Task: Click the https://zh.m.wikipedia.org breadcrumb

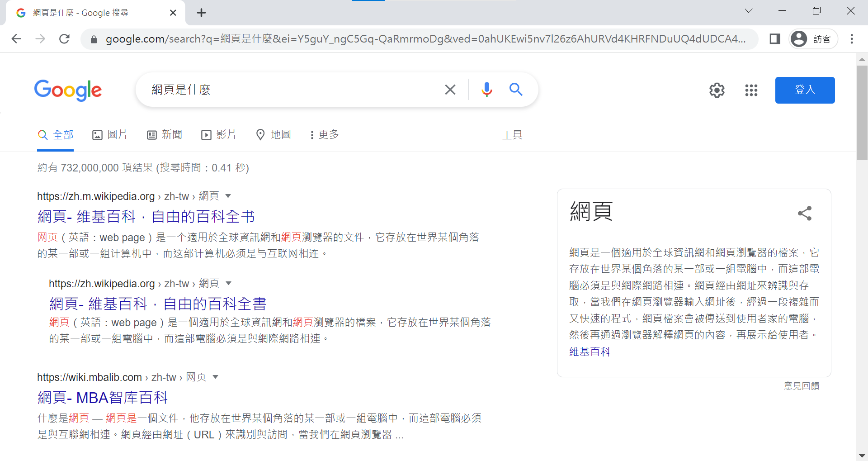Action: [96, 196]
